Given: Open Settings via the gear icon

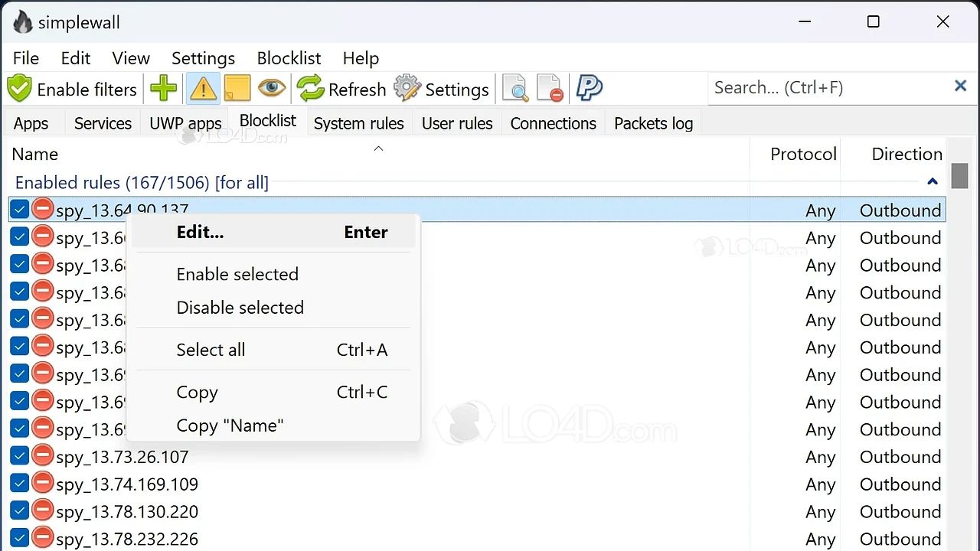Looking at the screenshot, I should coord(407,89).
